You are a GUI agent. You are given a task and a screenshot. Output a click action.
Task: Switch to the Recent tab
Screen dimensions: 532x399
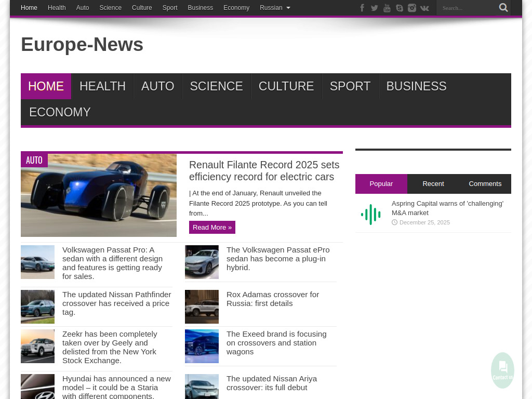(x=433, y=183)
